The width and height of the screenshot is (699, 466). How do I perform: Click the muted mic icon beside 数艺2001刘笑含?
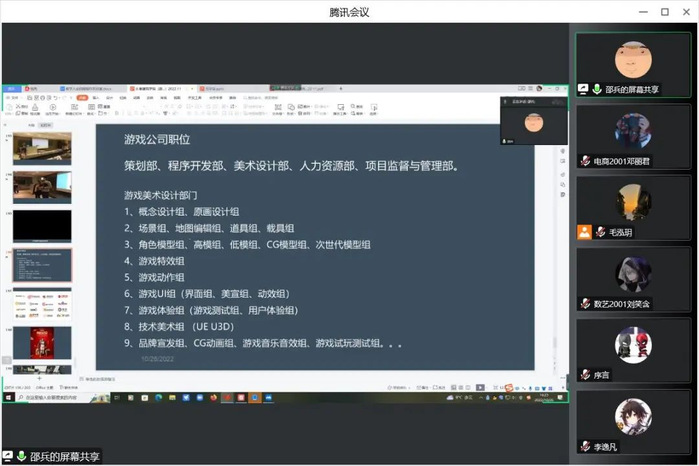(586, 303)
